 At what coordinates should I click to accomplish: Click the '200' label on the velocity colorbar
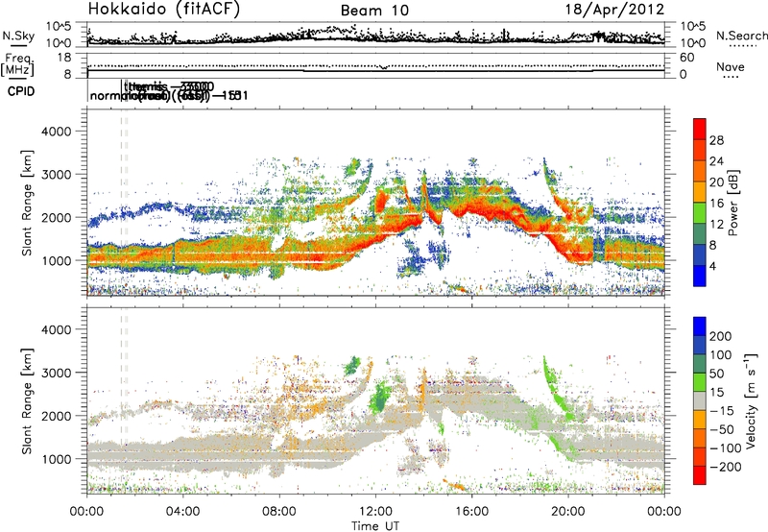(x=721, y=336)
